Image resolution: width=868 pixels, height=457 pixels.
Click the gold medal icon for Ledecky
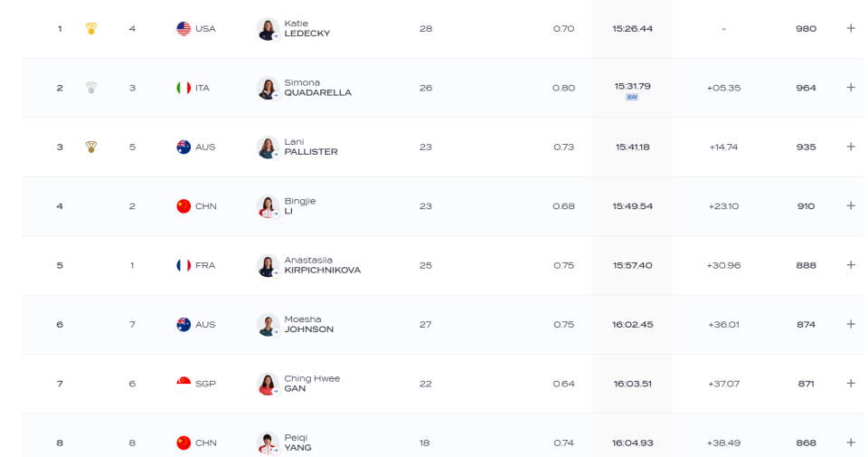pyautogui.click(x=91, y=28)
